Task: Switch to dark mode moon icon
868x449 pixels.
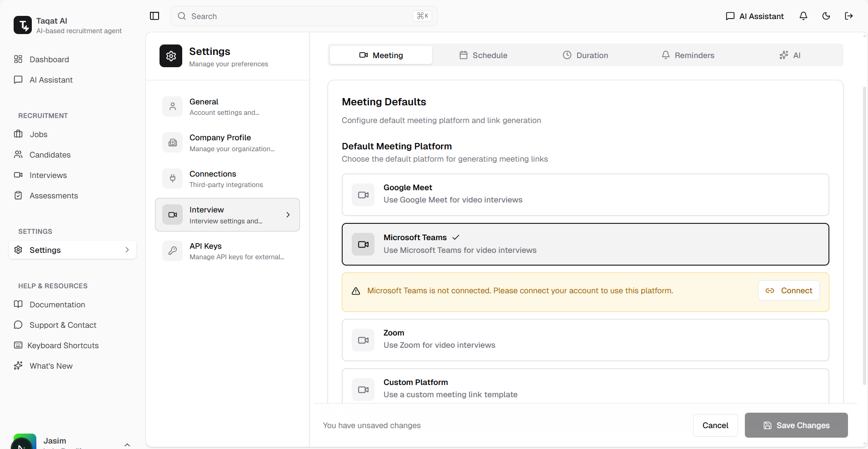Action: [826, 16]
